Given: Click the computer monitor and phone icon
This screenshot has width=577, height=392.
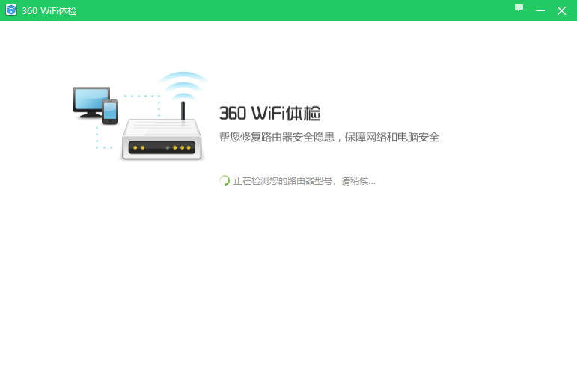Looking at the screenshot, I should (95, 105).
